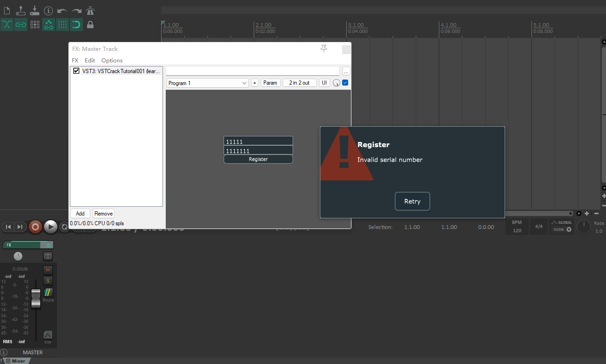Open the GLOBAL automation override dropdown
The width and height of the screenshot is (606, 364).
click(561, 226)
